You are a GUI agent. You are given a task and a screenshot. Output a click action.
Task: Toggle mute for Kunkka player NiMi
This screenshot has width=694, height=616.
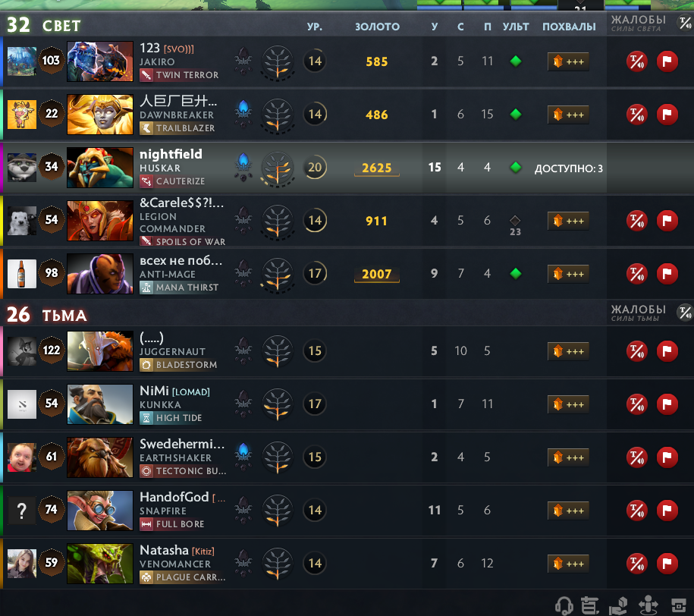coord(636,404)
